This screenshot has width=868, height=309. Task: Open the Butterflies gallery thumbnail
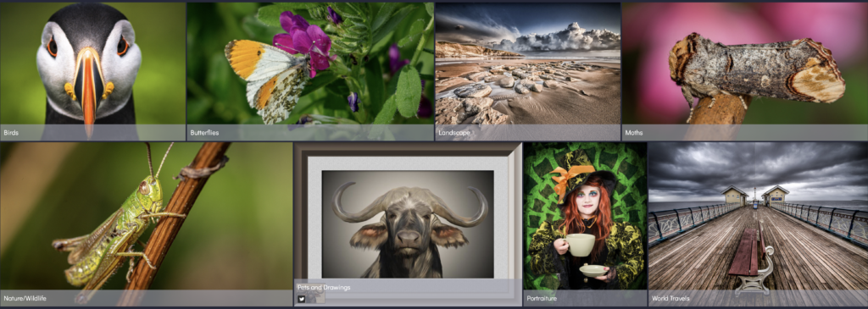tap(310, 71)
